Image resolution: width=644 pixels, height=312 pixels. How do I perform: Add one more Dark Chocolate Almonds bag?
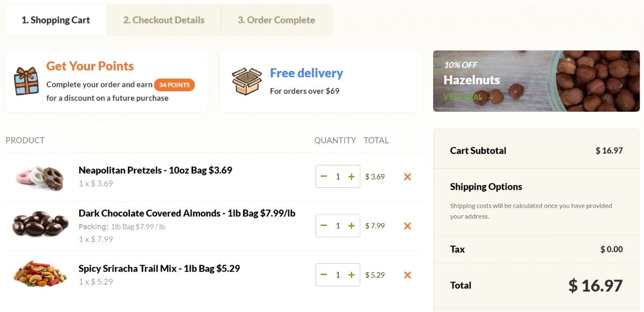(x=352, y=226)
